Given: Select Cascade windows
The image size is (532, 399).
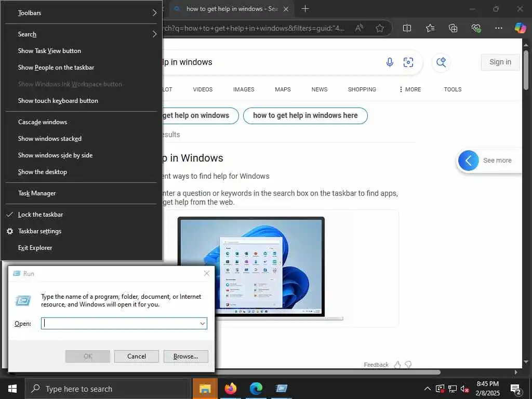Looking at the screenshot, I should point(82,122).
